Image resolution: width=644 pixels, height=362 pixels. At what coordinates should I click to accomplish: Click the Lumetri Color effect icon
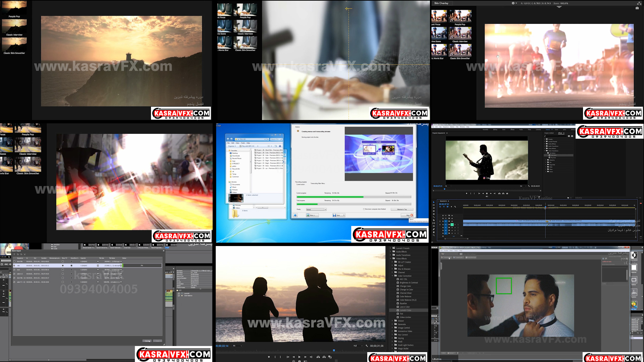[x=398, y=310]
